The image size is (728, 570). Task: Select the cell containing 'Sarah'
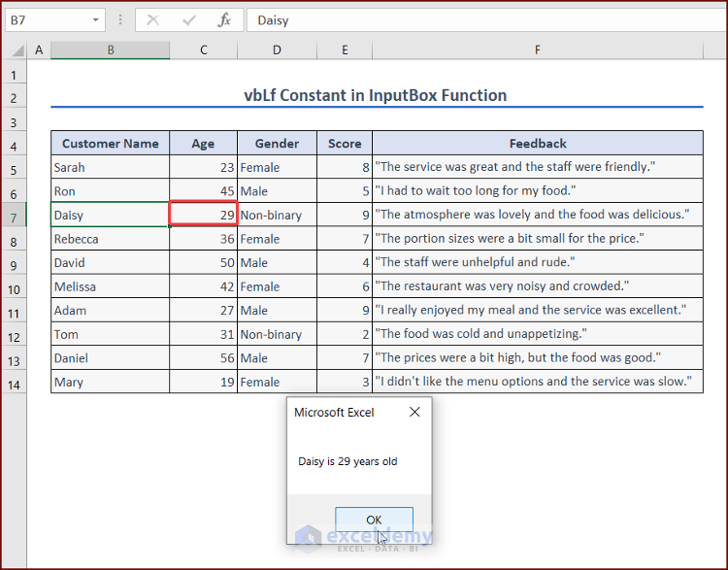(x=111, y=167)
